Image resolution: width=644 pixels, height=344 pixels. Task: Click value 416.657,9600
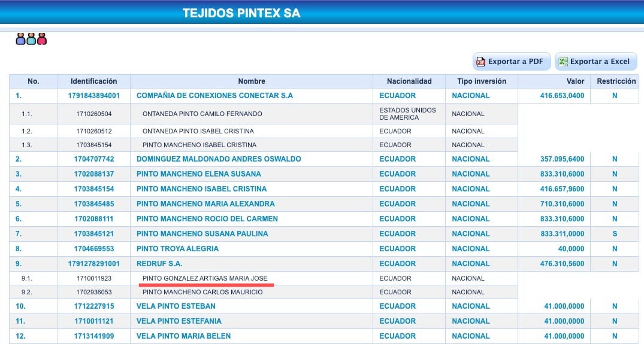pos(562,189)
